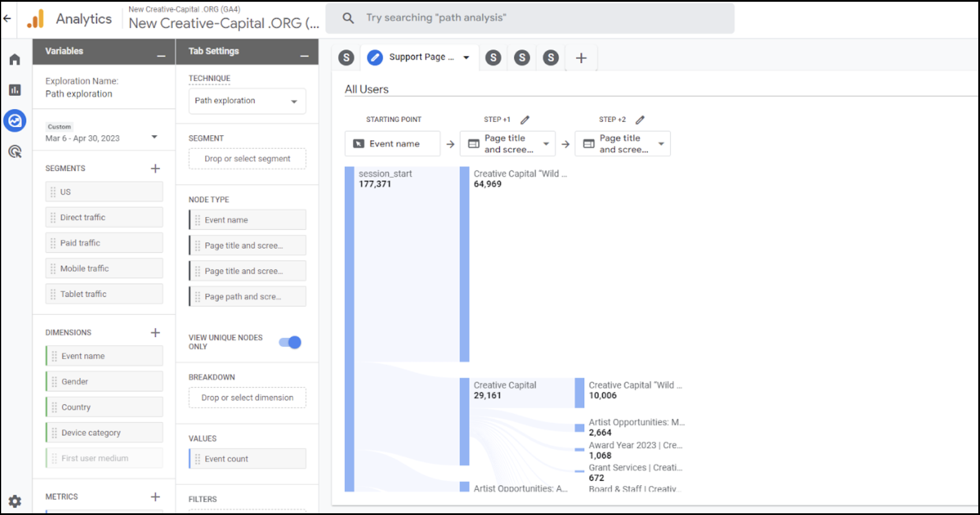The image size is (980, 515).
Task: Click the New Creative-Capital .ORG property name
Action: coord(224,24)
